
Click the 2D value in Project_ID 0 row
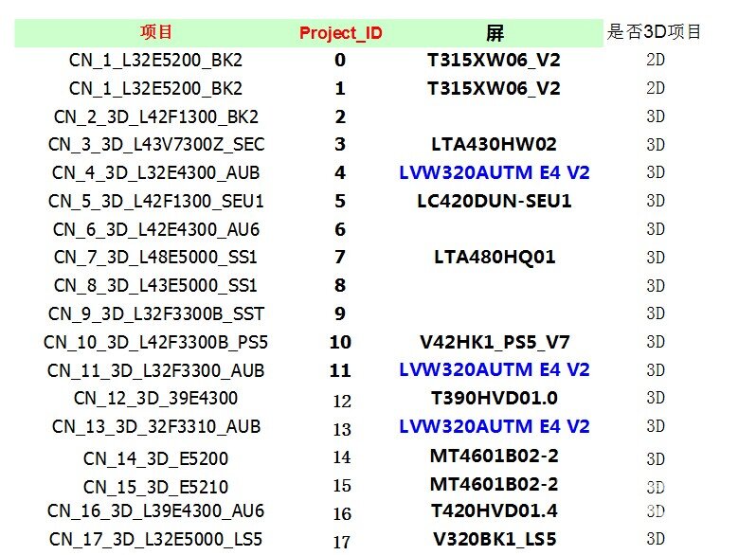point(656,60)
